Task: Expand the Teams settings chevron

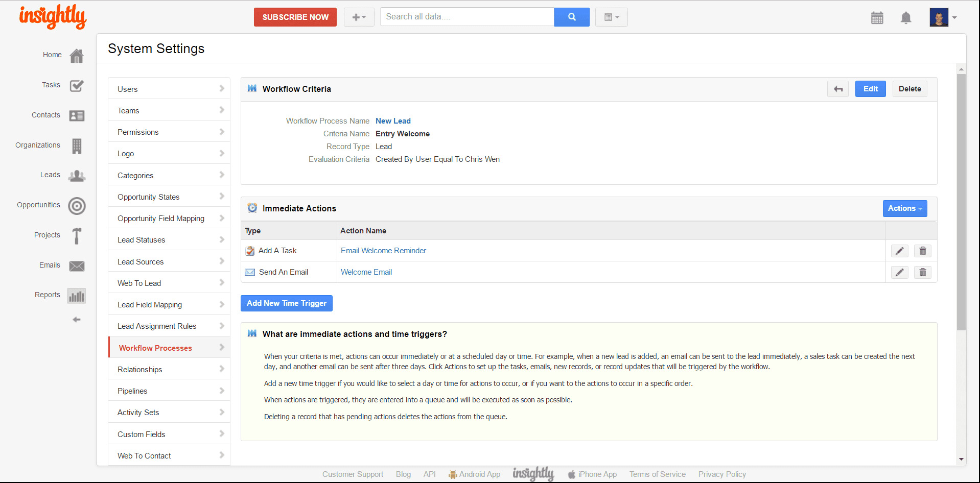Action: click(x=222, y=110)
